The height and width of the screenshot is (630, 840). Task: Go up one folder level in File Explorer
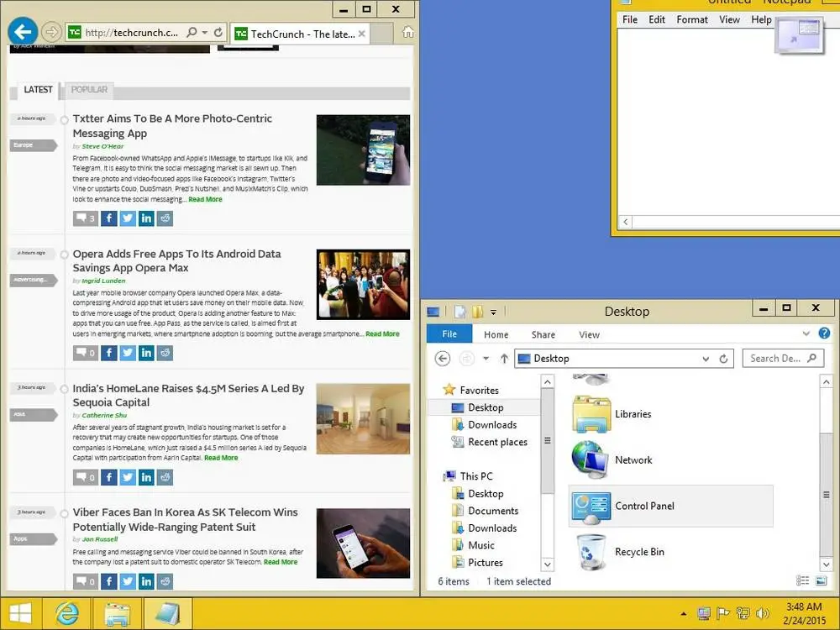click(503, 359)
